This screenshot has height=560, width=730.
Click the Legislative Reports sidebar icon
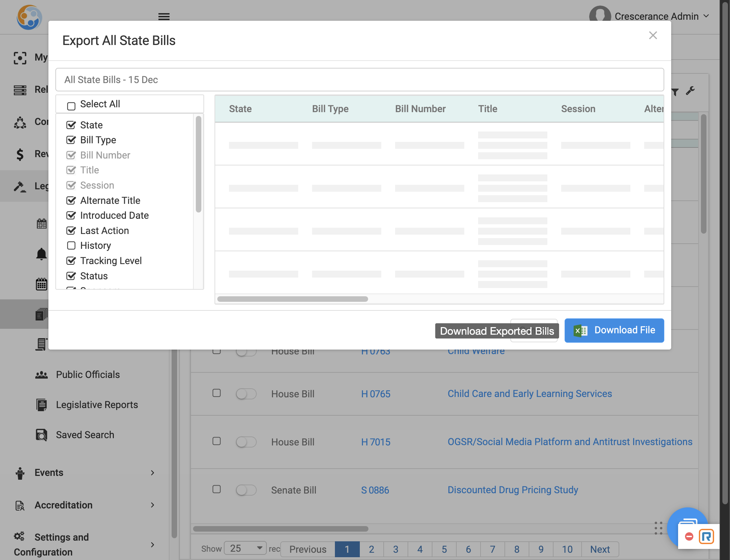click(42, 405)
